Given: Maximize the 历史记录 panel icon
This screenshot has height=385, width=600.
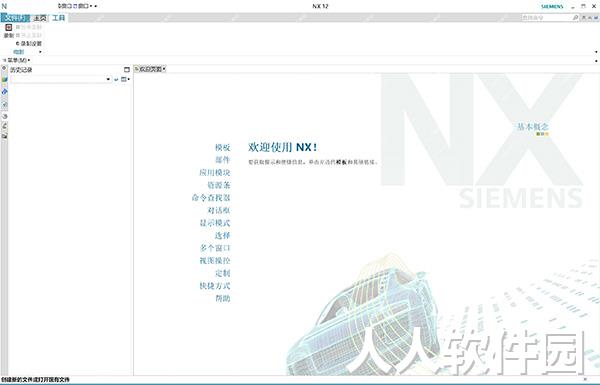Looking at the screenshot, I should pyautogui.click(x=127, y=70).
